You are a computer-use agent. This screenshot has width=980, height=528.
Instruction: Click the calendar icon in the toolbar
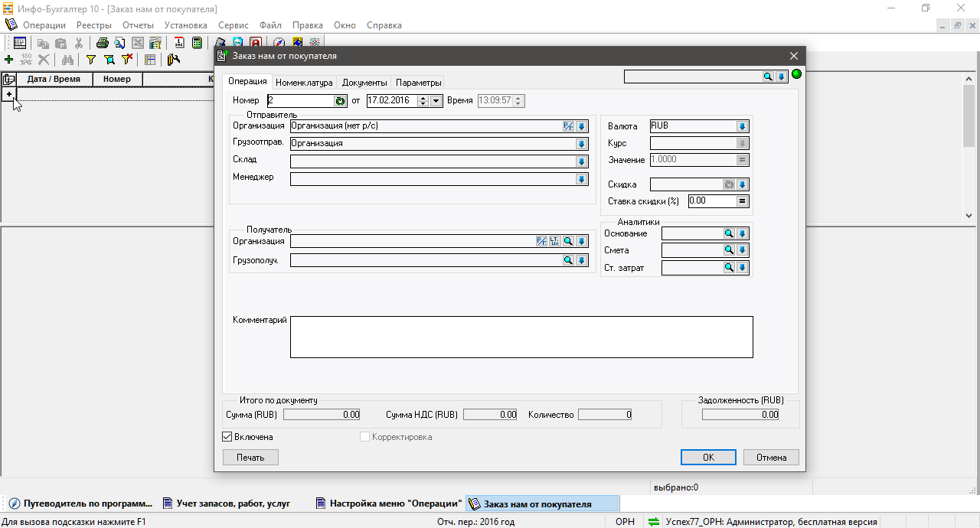coord(179,43)
